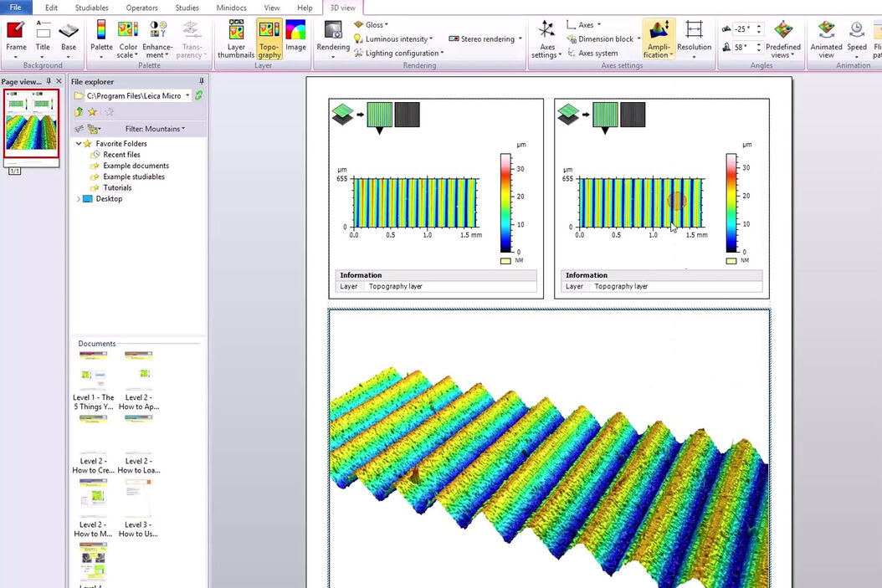Image resolution: width=882 pixels, height=588 pixels.
Task: Click the left studiable's color scale bar
Action: tap(505, 203)
